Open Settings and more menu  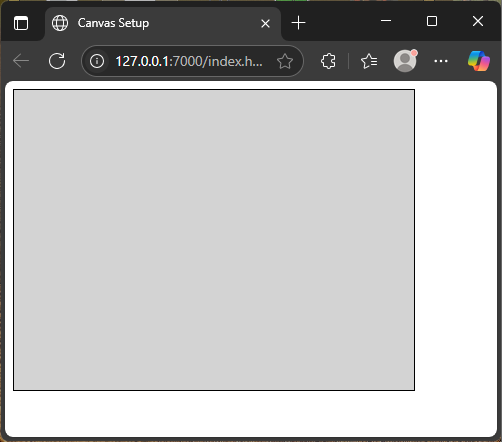tap(441, 61)
